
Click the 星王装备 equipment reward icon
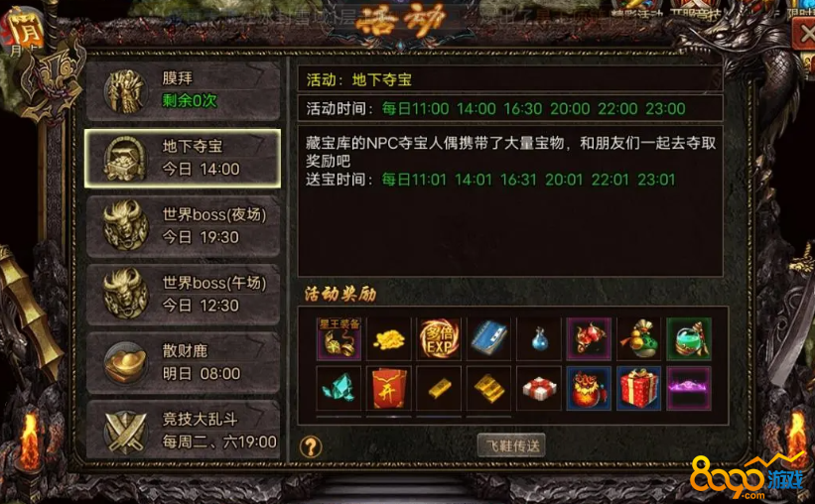[339, 338]
